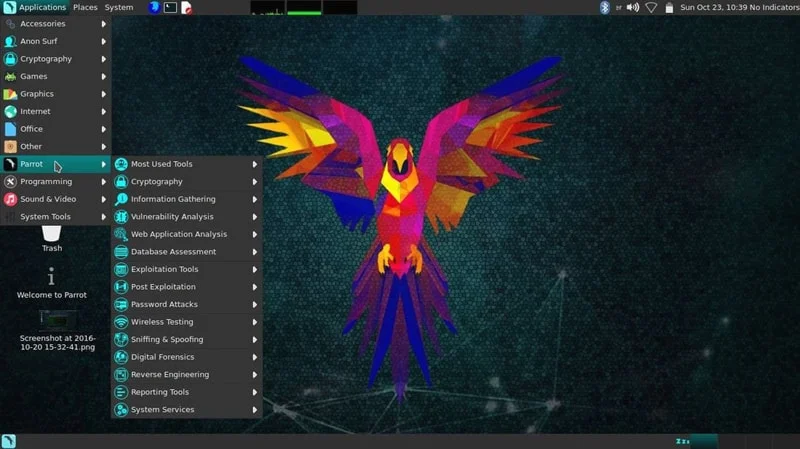Click the Bluetooth tray icon
Image resolution: width=800 pixels, height=449 pixels.
coord(605,7)
